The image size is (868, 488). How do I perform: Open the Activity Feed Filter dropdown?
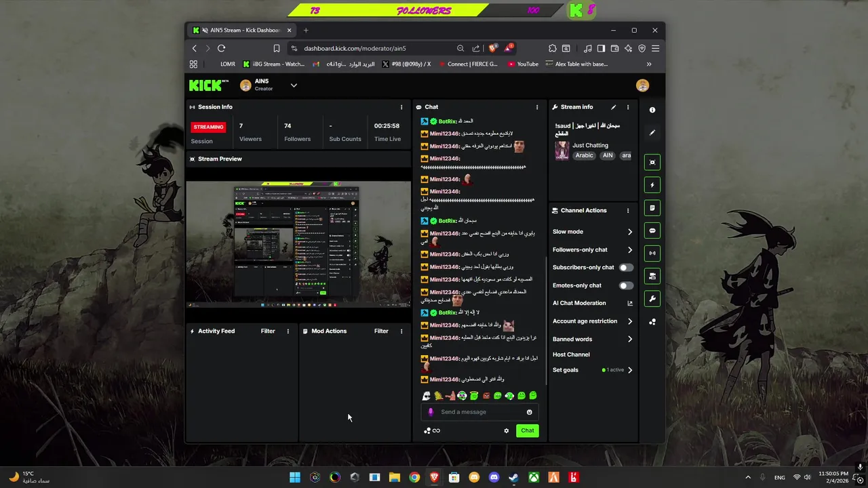(x=268, y=331)
